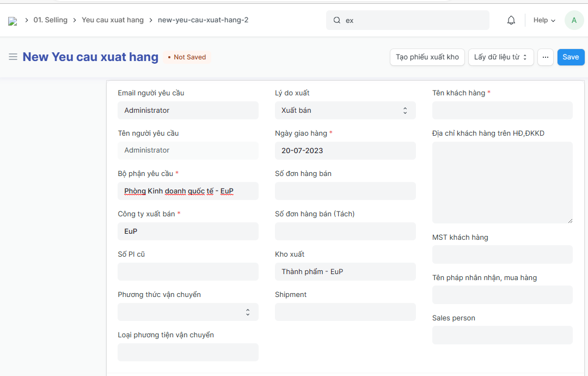Click the notification bell icon
The height and width of the screenshot is (376, 588).
[x=511, y=20]
